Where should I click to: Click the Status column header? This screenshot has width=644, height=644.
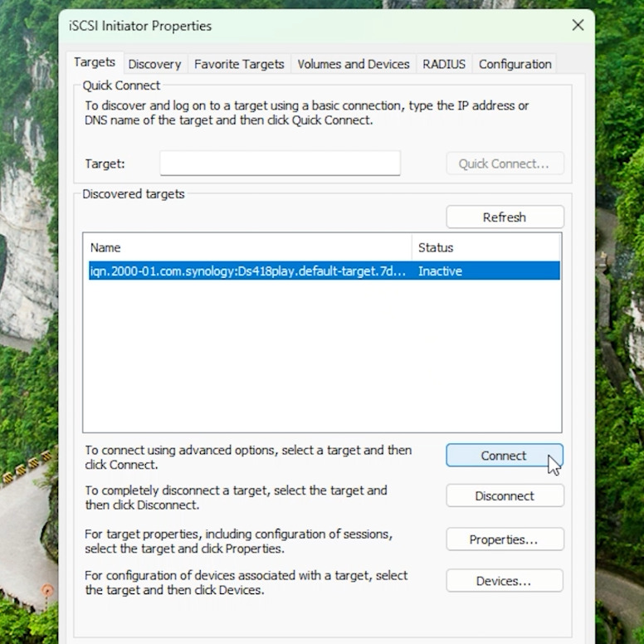[485, 247]
